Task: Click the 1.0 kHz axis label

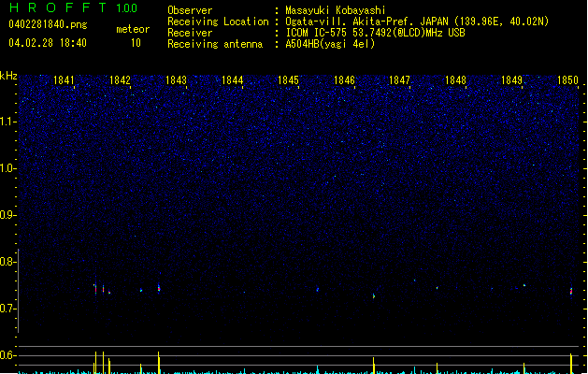Action: coord(8,168)
